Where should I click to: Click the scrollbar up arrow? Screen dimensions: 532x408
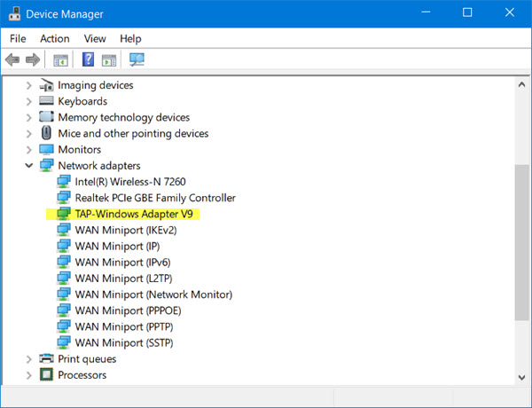point(522,84)
